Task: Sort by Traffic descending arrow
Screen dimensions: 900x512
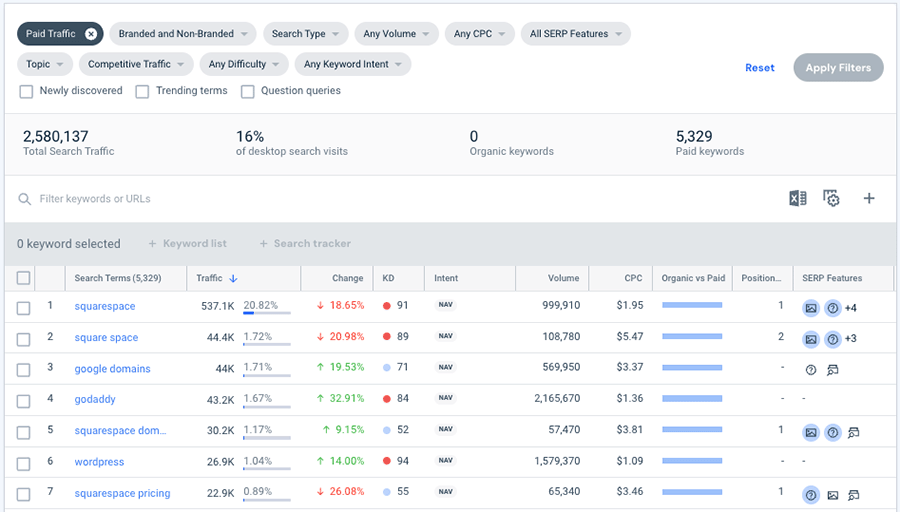Action: pos(233,278)
